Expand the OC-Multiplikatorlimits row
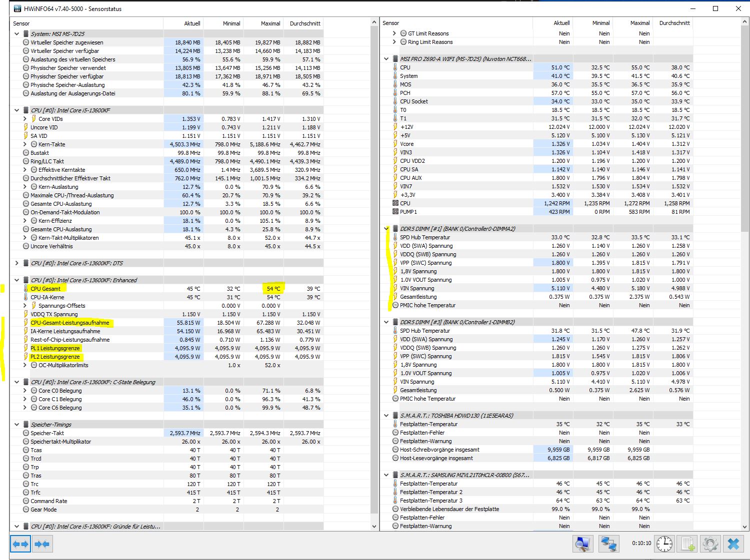The image size is (750, 560). 25,365
